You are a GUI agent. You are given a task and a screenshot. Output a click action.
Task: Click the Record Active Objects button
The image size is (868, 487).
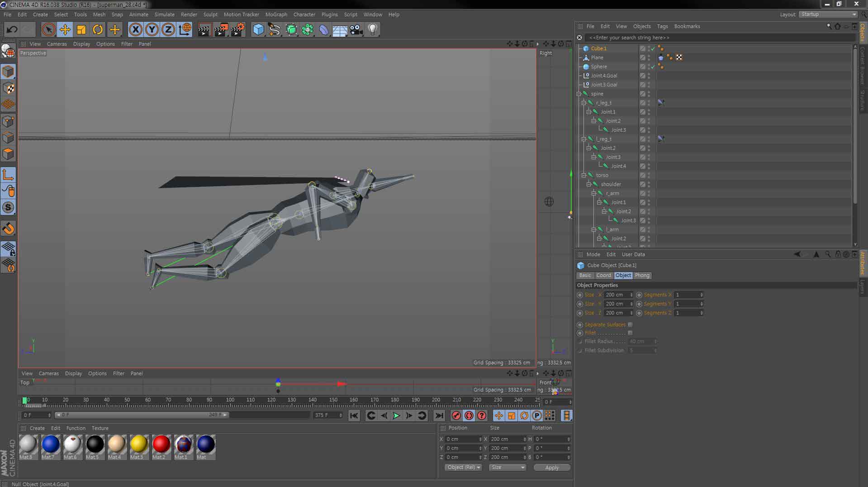pos(456,415)
